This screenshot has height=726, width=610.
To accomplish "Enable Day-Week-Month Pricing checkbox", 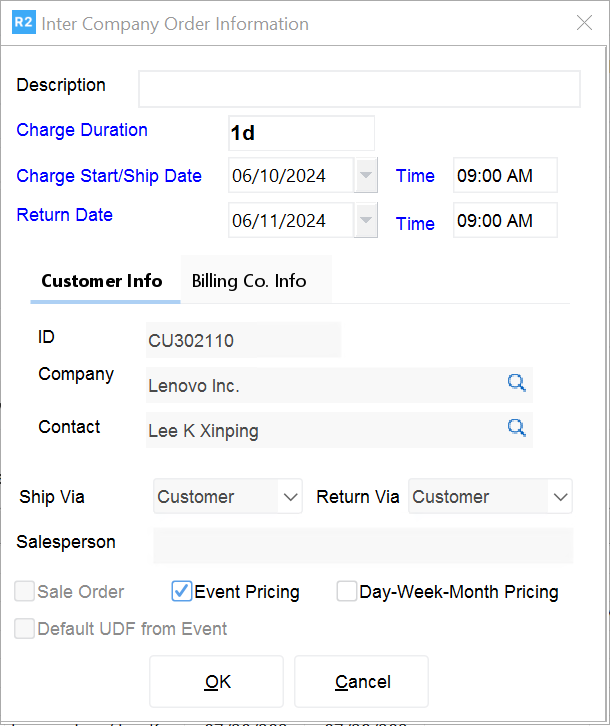I will (347, 591).
